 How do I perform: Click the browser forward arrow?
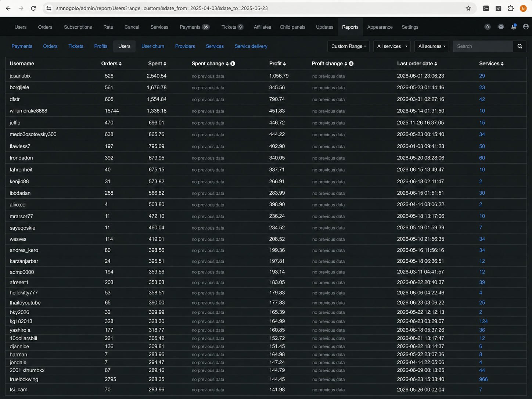pyautogui.click(x=21, y=8)
